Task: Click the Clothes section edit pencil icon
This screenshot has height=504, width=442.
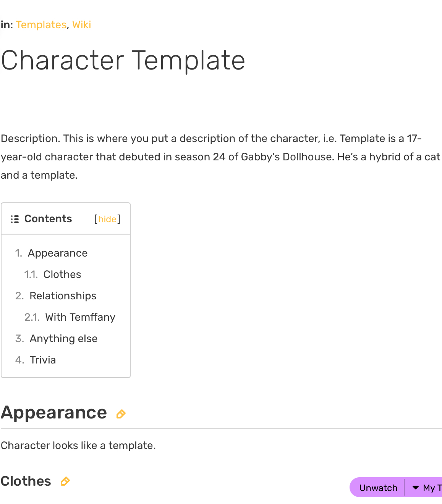Action: coord(65,481)
